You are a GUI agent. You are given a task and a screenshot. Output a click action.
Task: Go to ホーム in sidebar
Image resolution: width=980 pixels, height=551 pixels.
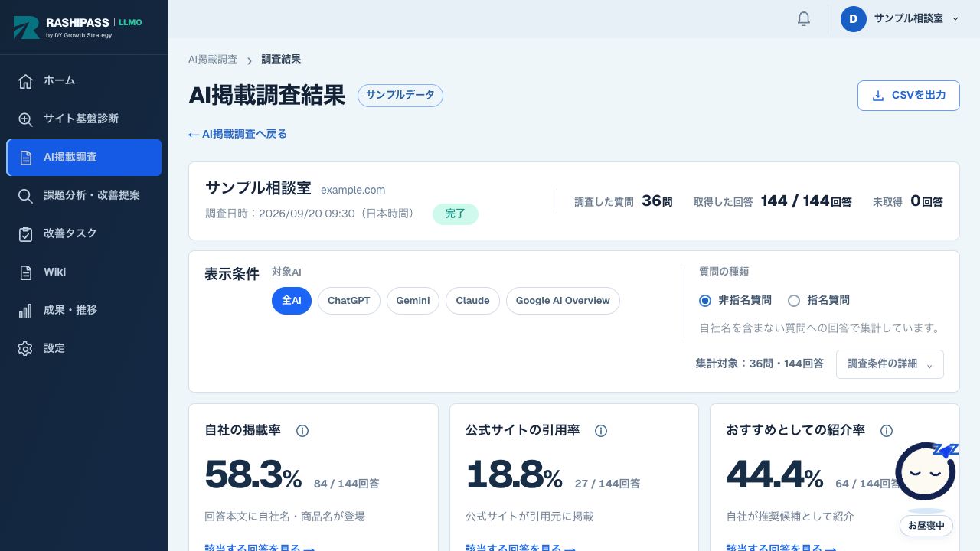tap(83, 80)
